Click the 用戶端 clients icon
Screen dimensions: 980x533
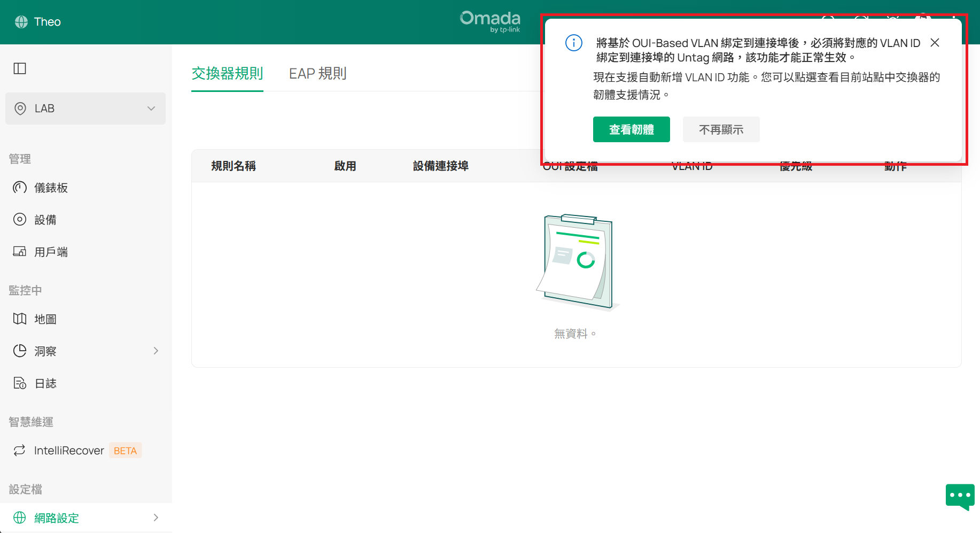tap(20, 251)
